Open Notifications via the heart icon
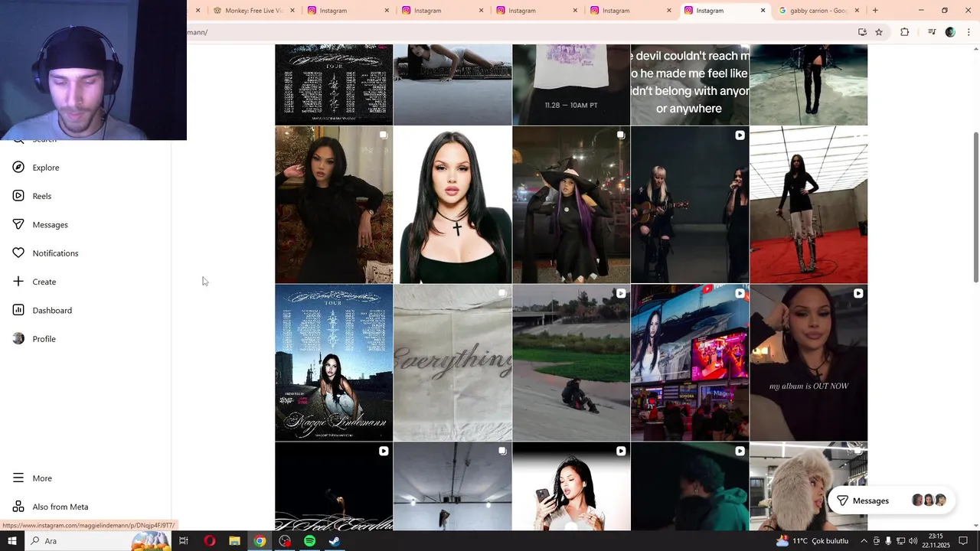This screenshot has width=980, height=551. pyautogui.click(x=18, y=253)
